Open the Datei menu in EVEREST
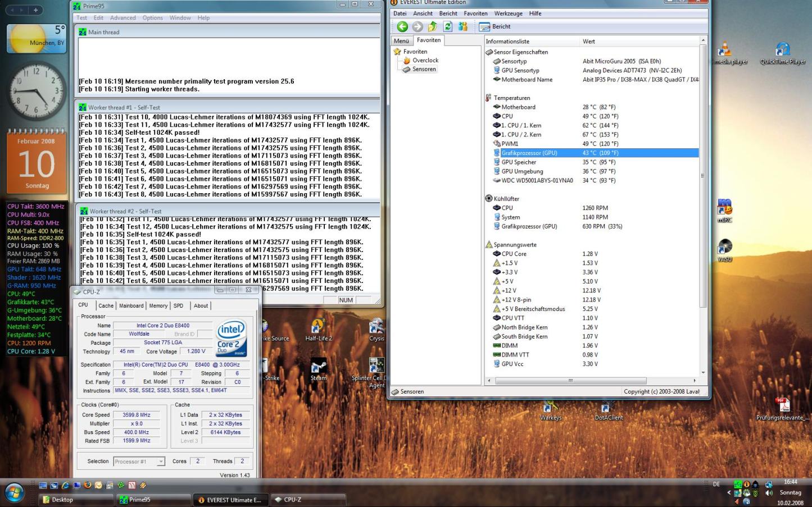Image resolution: width=812 pixels, height=507 pixels. click(x=400, y=13)
